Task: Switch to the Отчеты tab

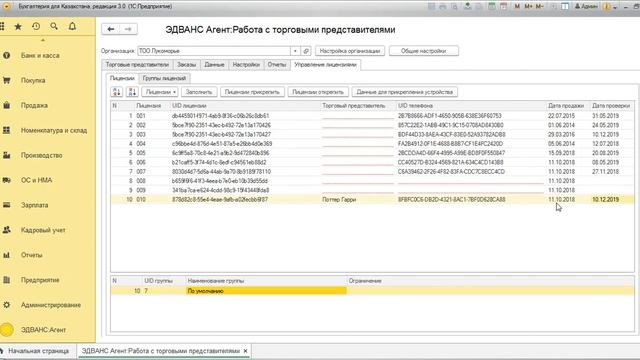Action: pos(277,64)
